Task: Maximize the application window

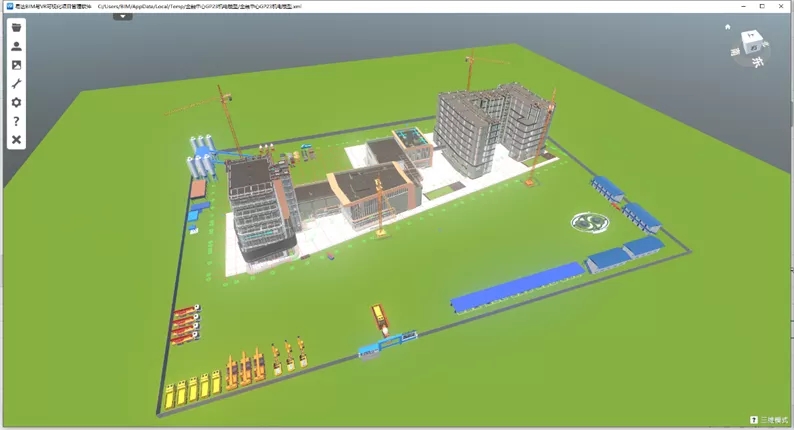Action: pyautogui.click(x=762, y=6)
